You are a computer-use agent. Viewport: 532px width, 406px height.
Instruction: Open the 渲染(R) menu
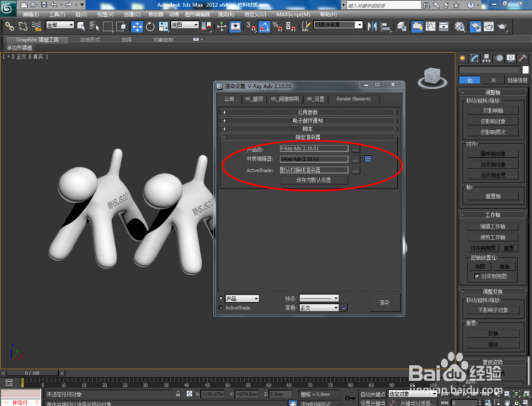pos(226,14)
